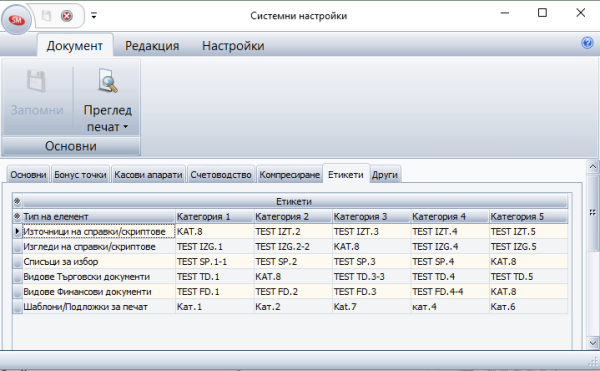Click the vertical scrollbar up arrow
The height and width of the screenshot is (371, 600).
click(x=593, y=167)
